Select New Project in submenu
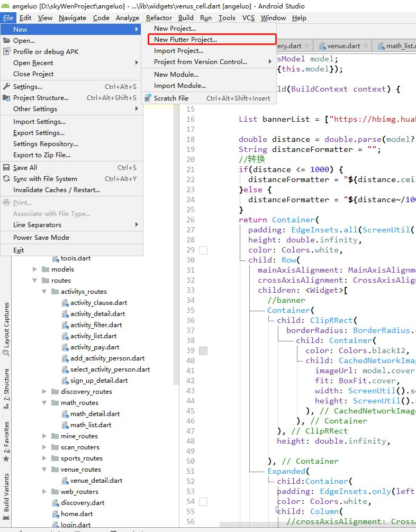Image resolution: width=416 pixels, height=532 pixels. pos(209,29)
